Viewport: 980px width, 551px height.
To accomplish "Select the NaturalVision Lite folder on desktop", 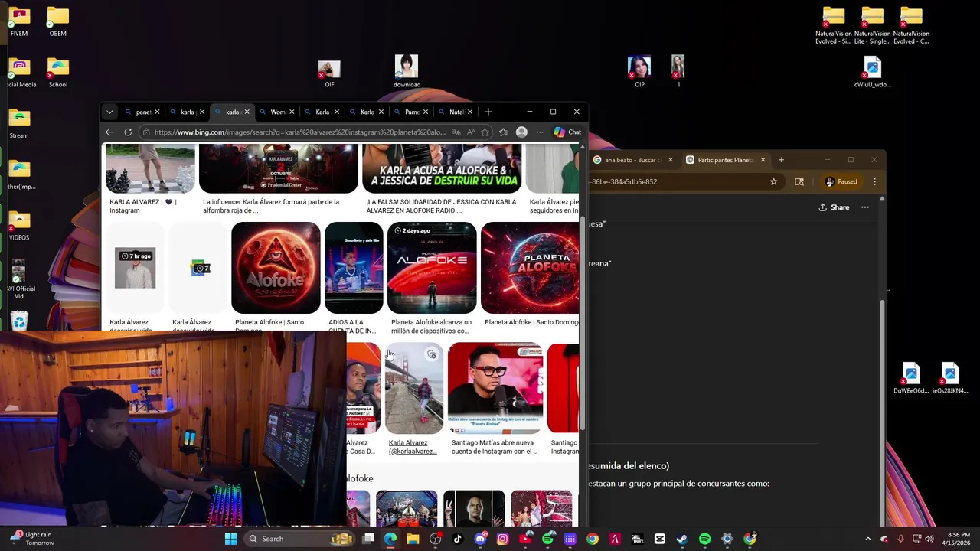I will tap(872, 26).
